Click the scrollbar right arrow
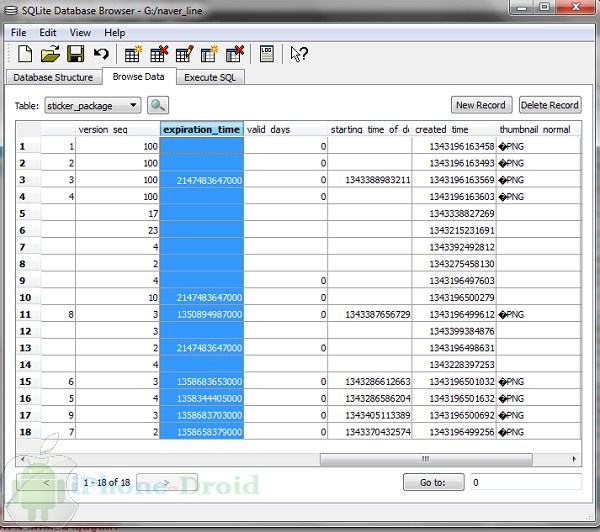 click(x=574, y=459)
